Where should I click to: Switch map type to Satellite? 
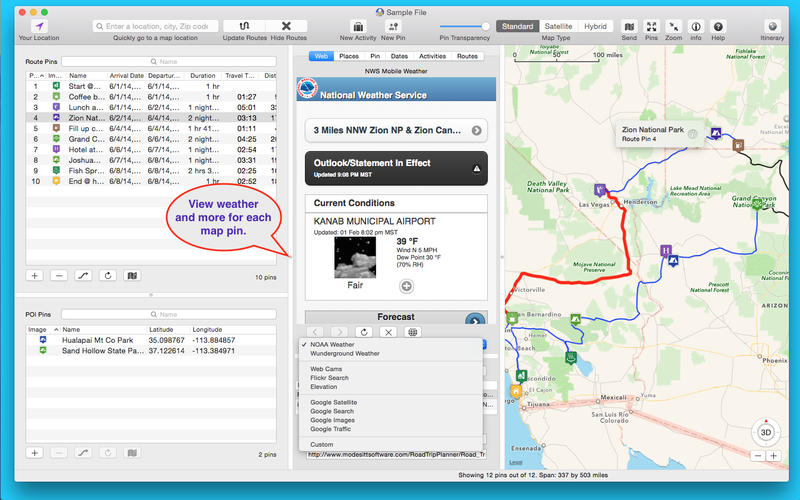(558, 26)
